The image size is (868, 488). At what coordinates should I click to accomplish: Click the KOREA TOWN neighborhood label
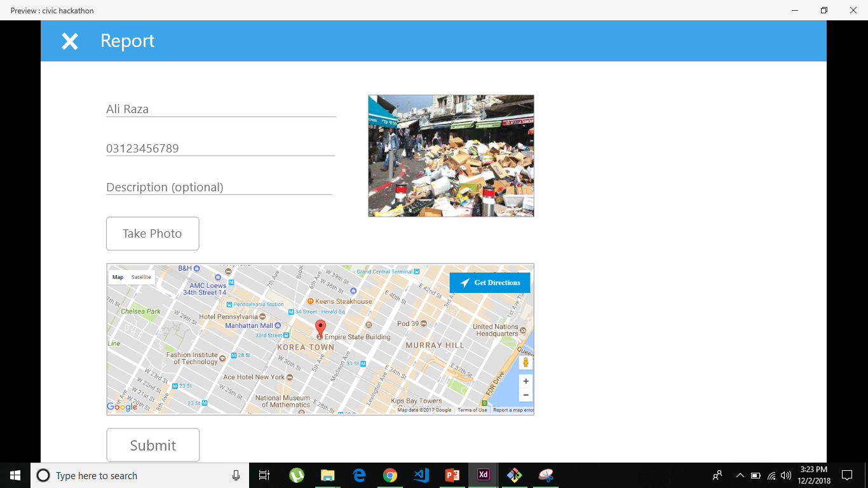306,348
